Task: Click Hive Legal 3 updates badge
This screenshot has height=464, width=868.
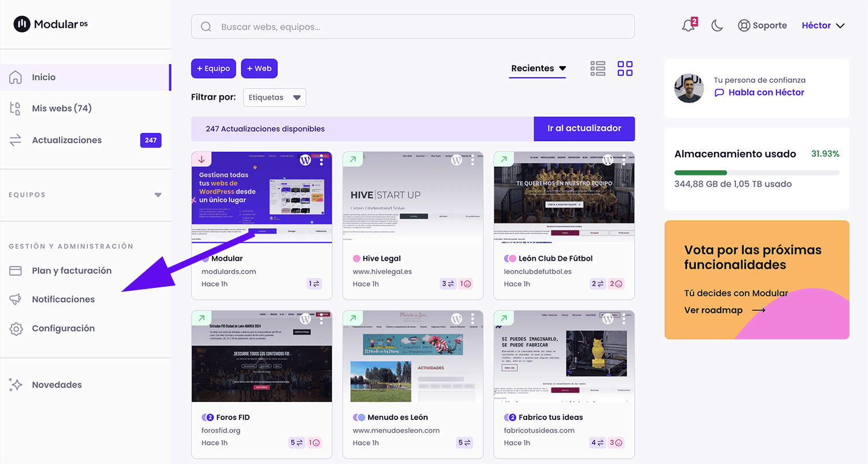Action: coord(448,284)
